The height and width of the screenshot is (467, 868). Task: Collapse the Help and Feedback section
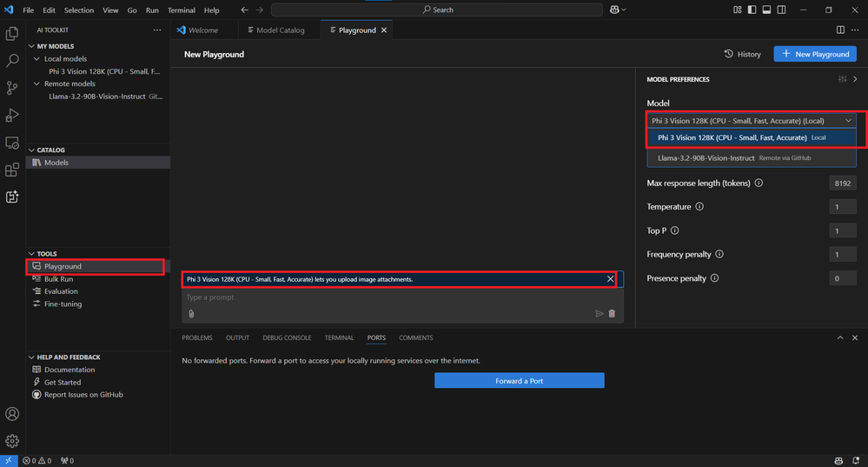tap(31, 357)
